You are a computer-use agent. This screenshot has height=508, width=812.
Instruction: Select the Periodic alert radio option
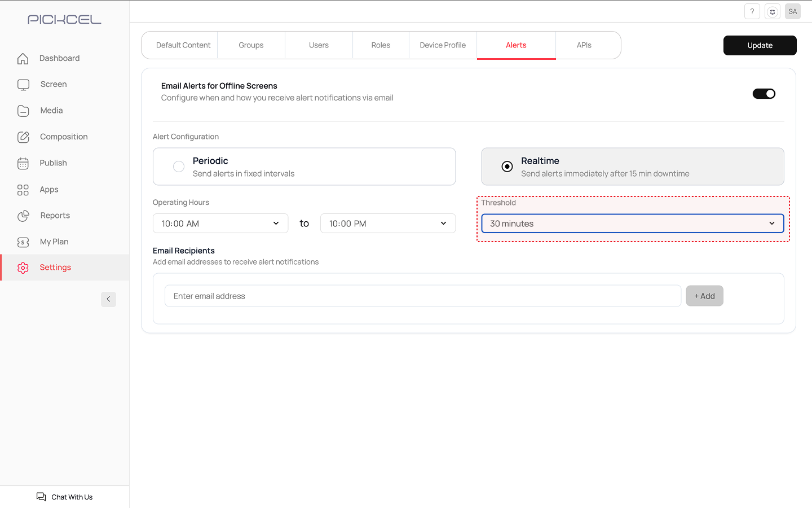click(179, 167)
